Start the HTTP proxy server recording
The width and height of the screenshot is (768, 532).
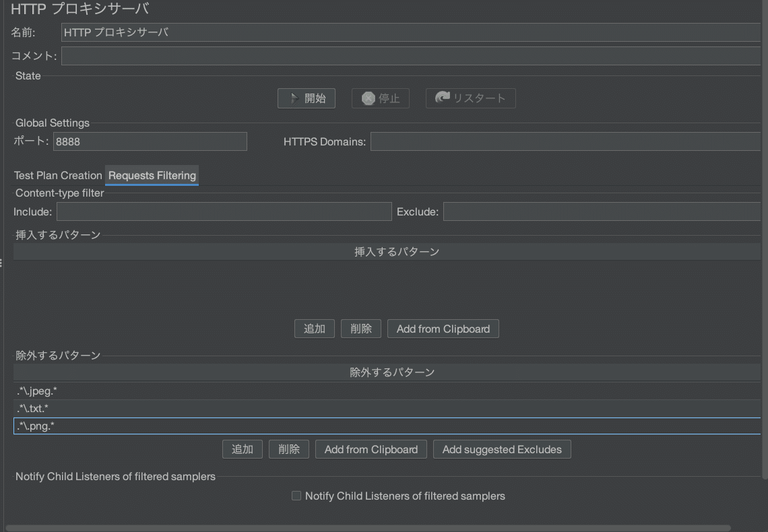point(307,98)
